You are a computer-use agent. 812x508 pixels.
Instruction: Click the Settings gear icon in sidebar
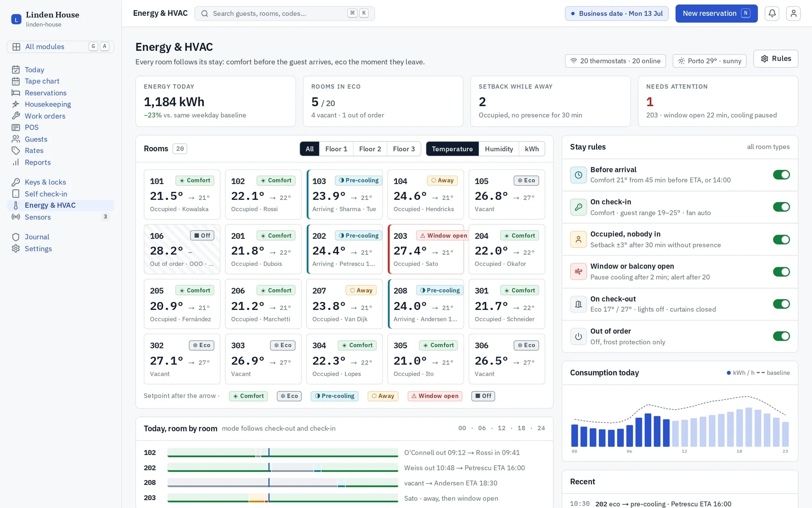pyautogui.click(x=16, y=249)
